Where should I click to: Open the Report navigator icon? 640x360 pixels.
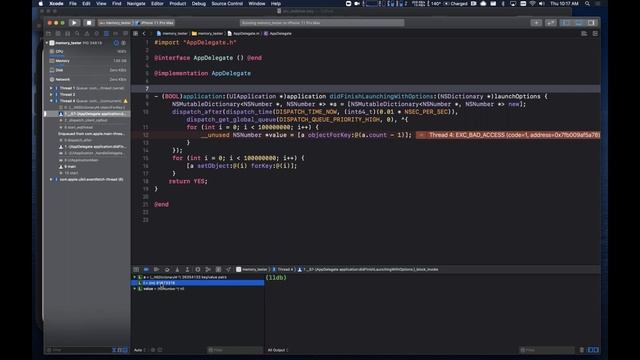[x=125, y=33]
